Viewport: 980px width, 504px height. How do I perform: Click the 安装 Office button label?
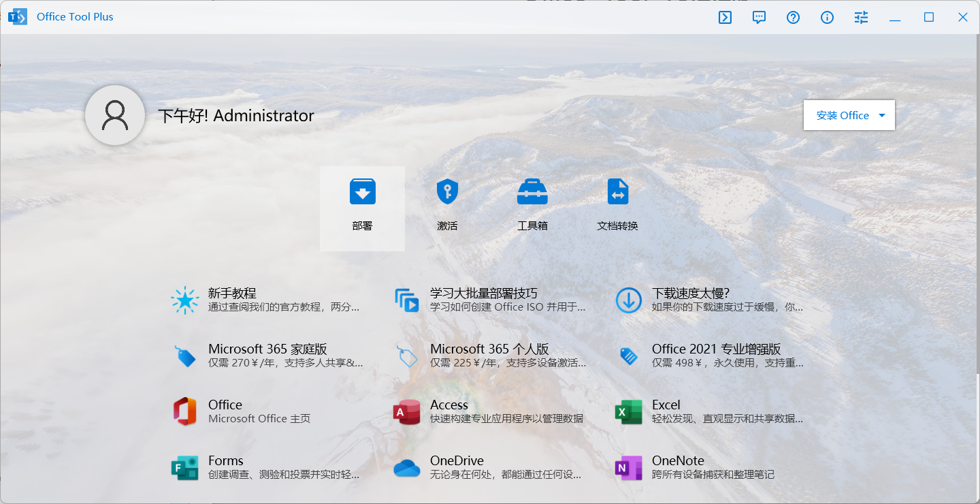click(843, 115)
